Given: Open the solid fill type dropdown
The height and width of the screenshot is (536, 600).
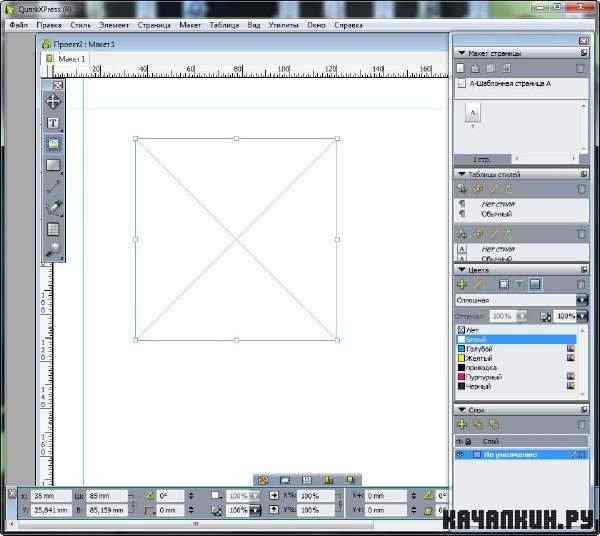Looking at the screenshot, I should click(x=582, y=300).
